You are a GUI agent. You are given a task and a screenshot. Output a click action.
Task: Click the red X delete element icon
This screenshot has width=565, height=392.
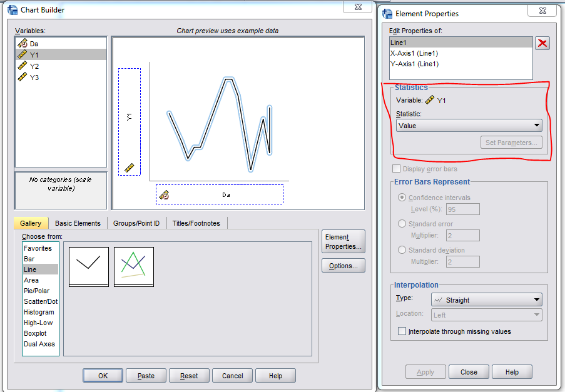click(542, 43)
